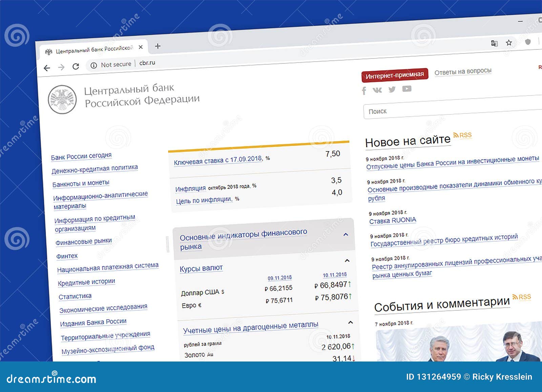Viewport: 542px width, 392px height.
Task: Open Банкноты и монеты menu item
Action: click(81, 183)
